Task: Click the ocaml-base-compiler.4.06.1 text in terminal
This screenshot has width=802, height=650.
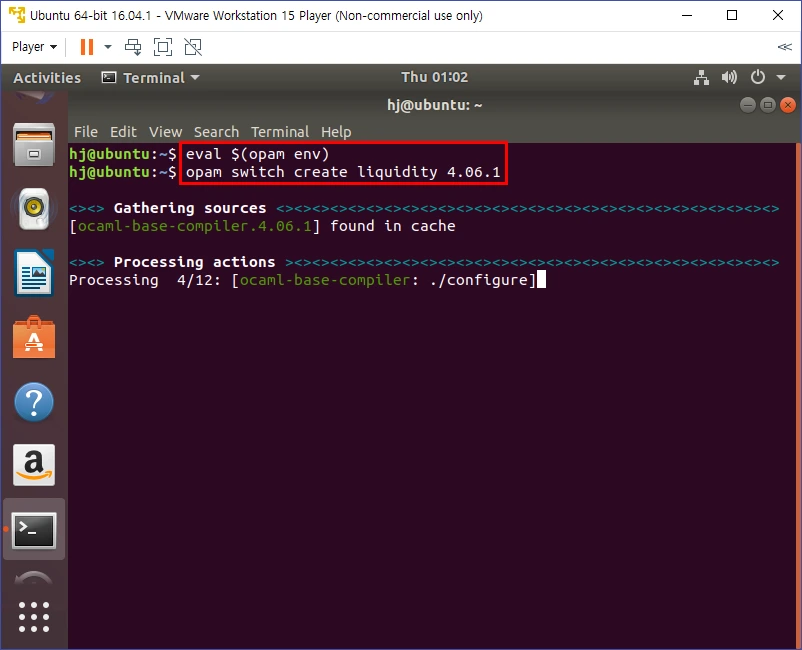Action: click(x=194, y=226)
